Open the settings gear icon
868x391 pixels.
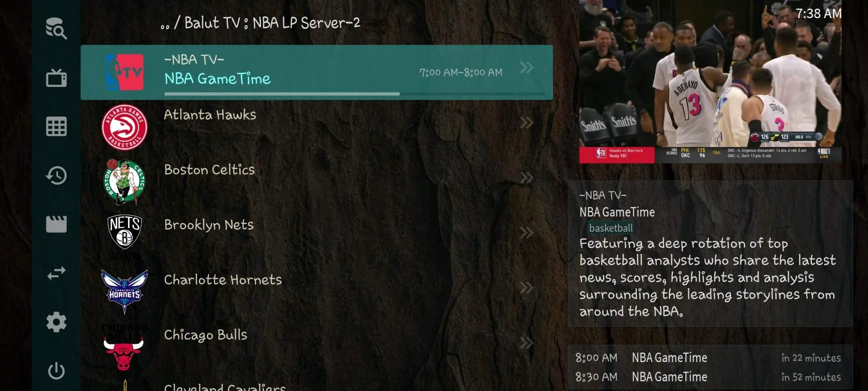[x=56, y=322]
